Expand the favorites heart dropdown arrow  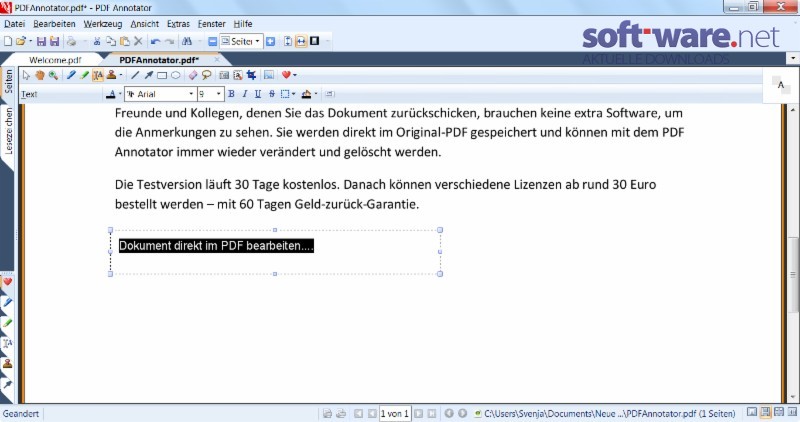295,76
